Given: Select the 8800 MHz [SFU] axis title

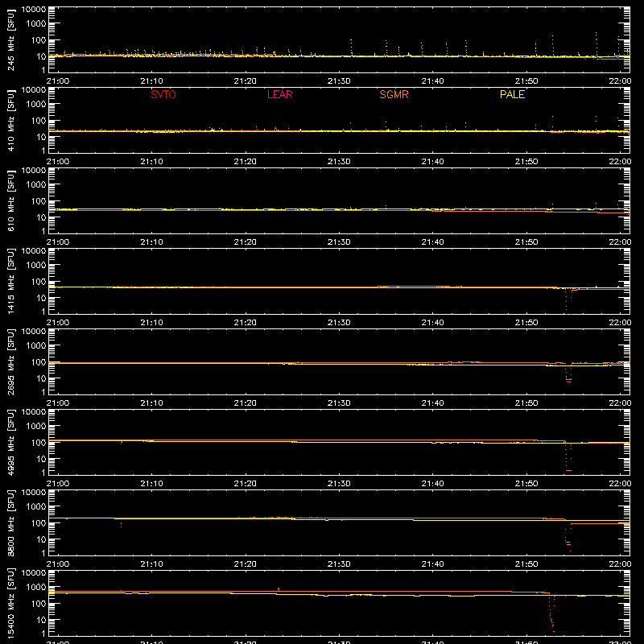Looking at the screenshot, I should (10, 522).
